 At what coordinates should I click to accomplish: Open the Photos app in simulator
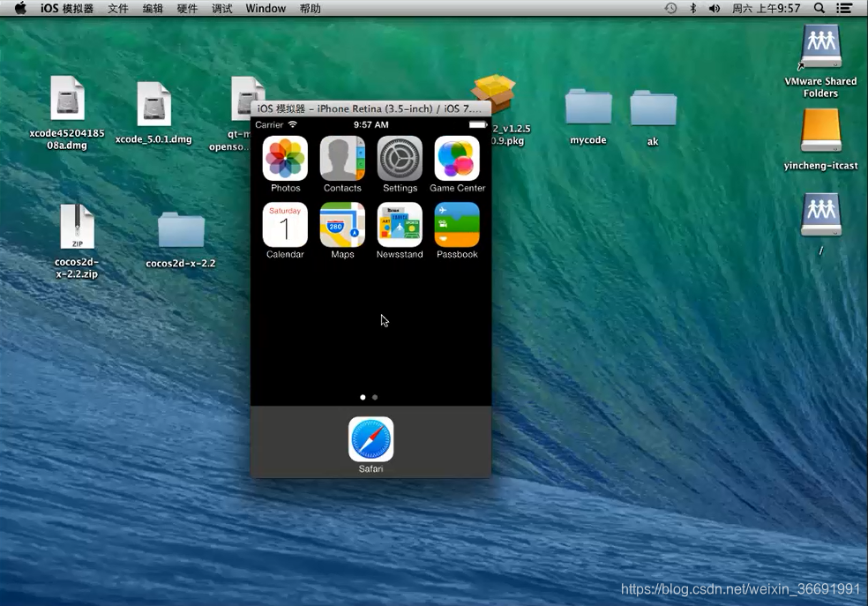285,159
